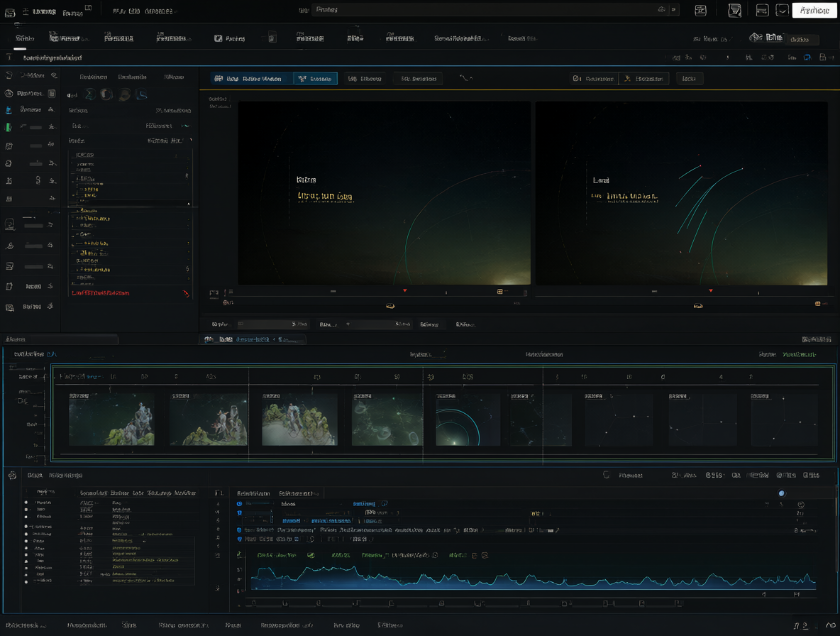This screenshot has width=840, height=636.
Task: Open the small dropdown at the search field's end
Action: [x=674, y=10]
